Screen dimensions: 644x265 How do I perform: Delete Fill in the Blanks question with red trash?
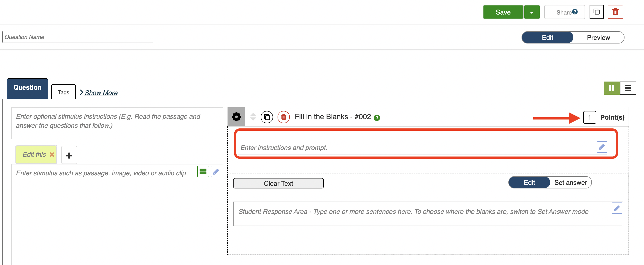[x=283, y=117]
